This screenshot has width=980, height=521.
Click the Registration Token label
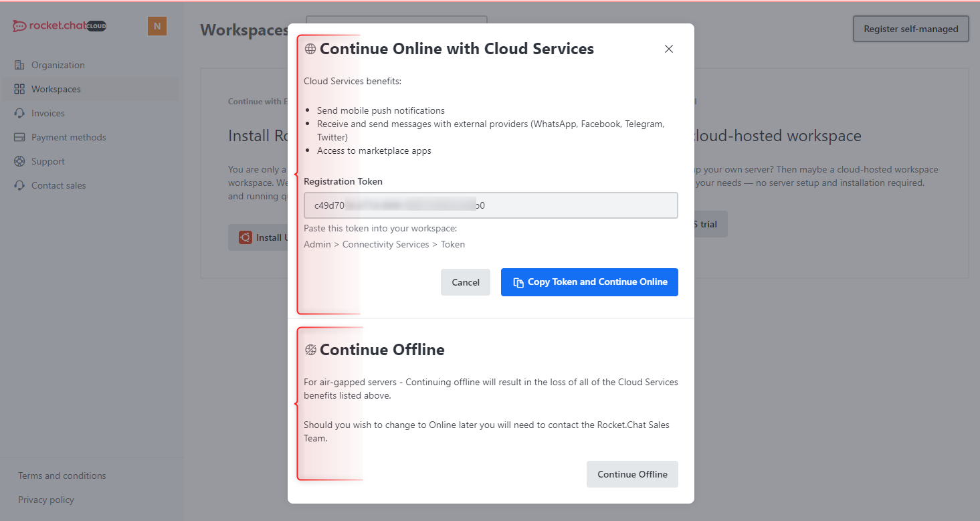coord(343,181)
